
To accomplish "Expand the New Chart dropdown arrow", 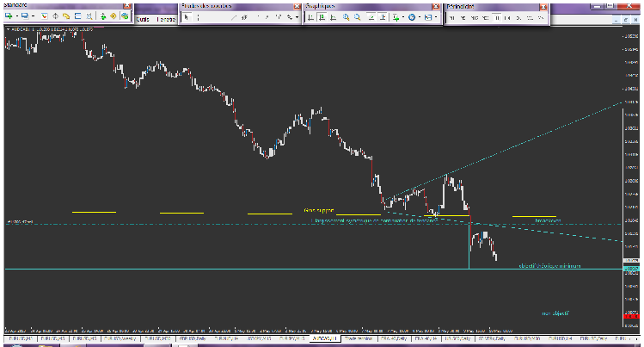I will pyautogui.click(x=17, y=16).
